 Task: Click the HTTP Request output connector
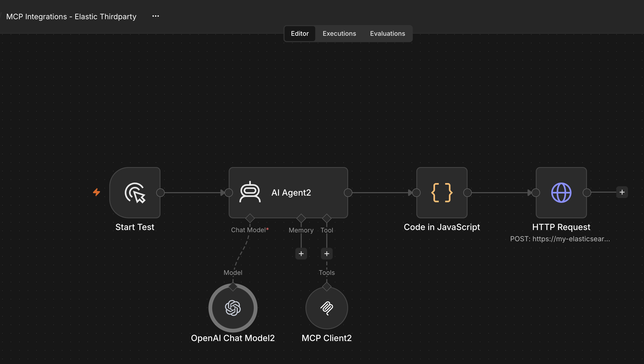tap(587, 192)
